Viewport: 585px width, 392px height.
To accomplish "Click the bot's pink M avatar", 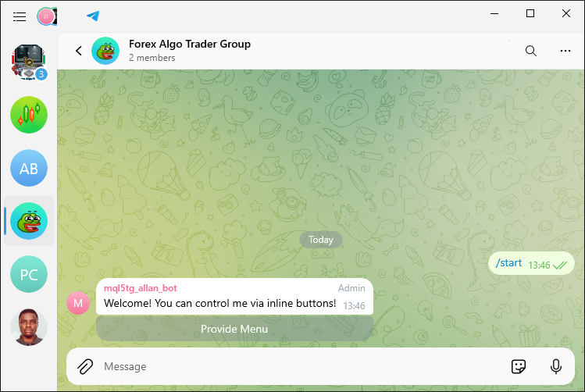I will pyautogui.click(x=78, y=303).
